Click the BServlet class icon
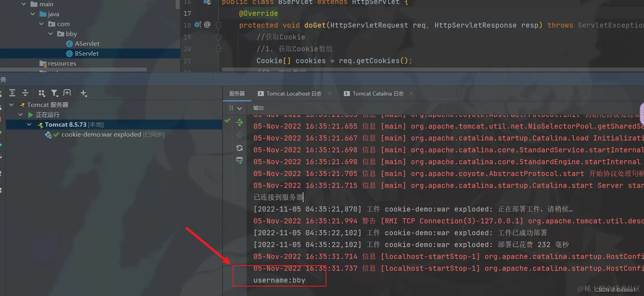 (x=69, y=54)
